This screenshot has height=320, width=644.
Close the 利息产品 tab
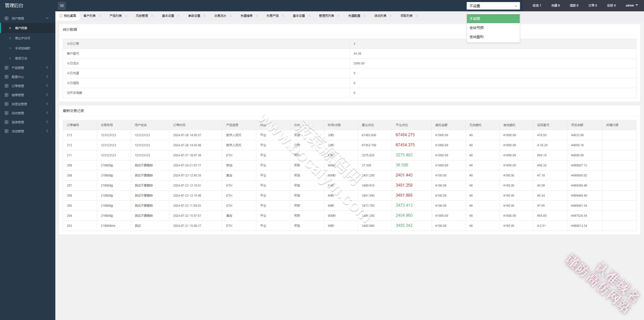283,16
